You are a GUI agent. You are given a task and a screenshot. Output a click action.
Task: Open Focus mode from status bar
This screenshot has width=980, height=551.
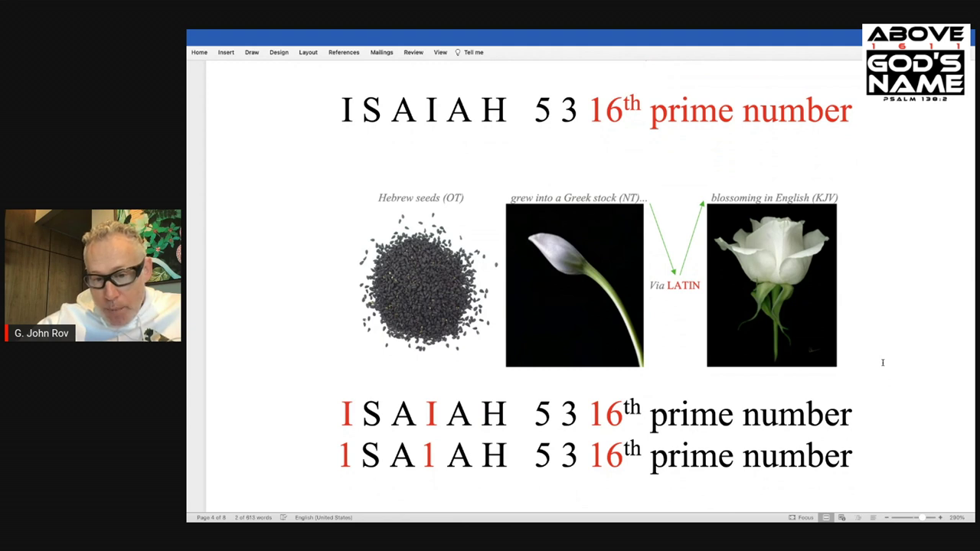click(x=801, y=517)
